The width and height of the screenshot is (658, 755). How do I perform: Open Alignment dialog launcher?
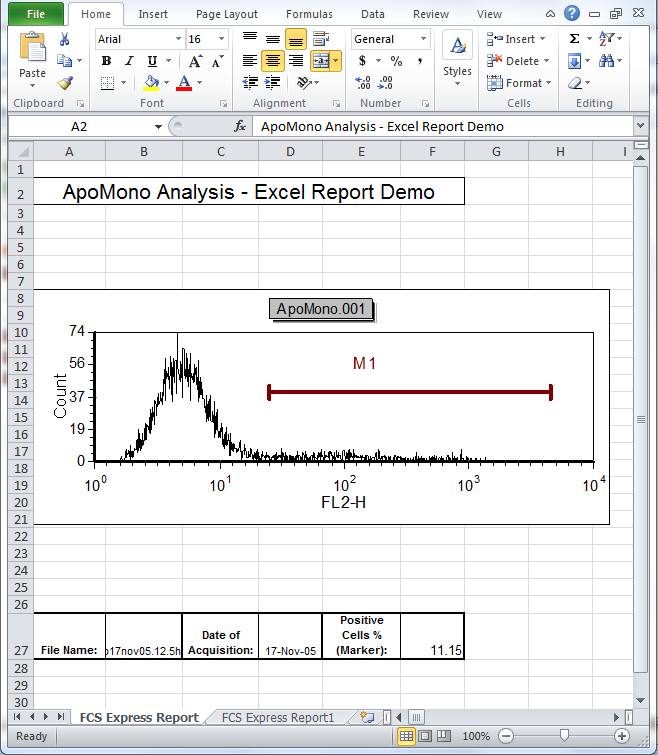pyautogui.click(x=336, y=104)
